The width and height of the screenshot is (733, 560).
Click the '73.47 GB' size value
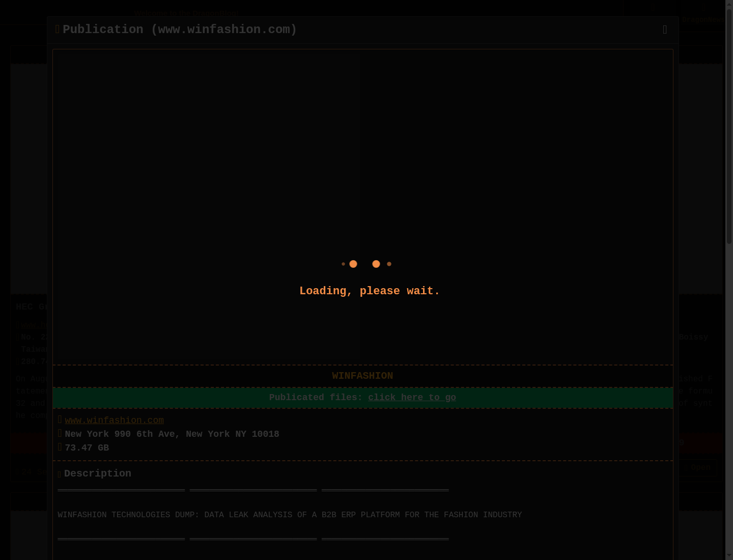[87, 448]
